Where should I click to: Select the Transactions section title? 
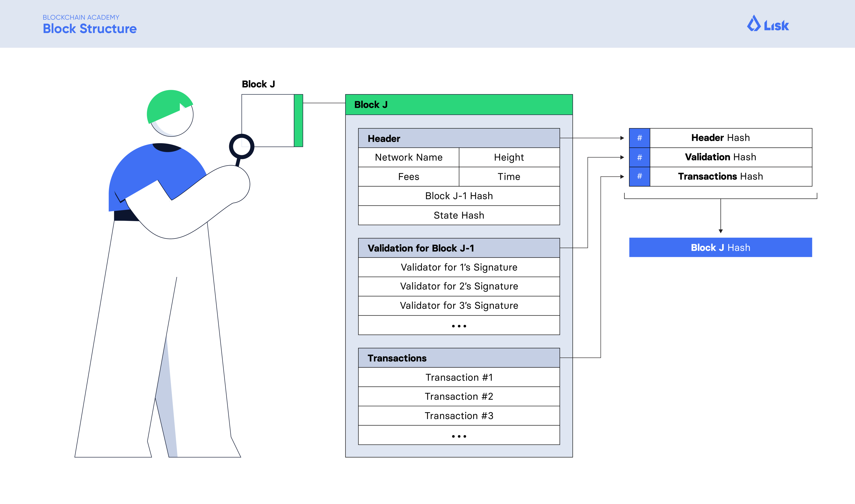[397, 358]
